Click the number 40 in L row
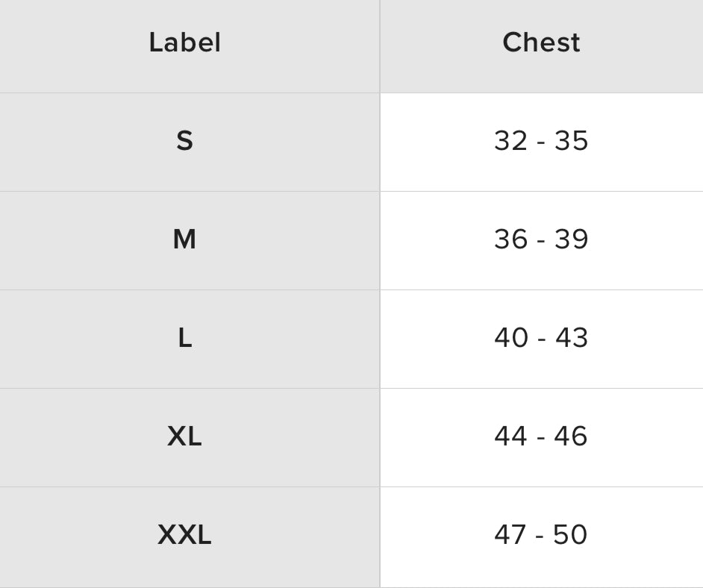 pos(511,338)
